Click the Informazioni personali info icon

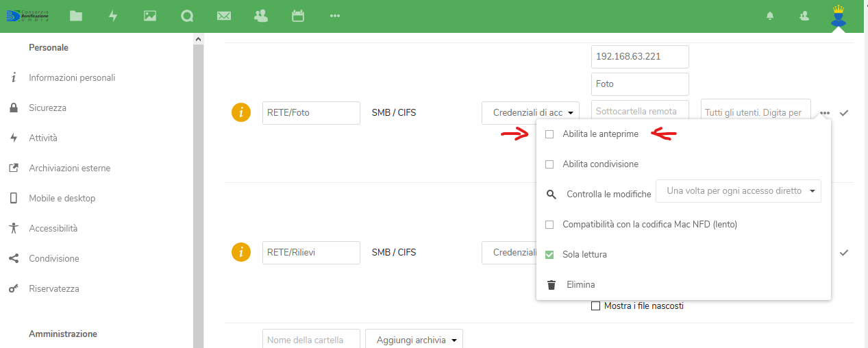pyautogui.click(x=14, y=77)
